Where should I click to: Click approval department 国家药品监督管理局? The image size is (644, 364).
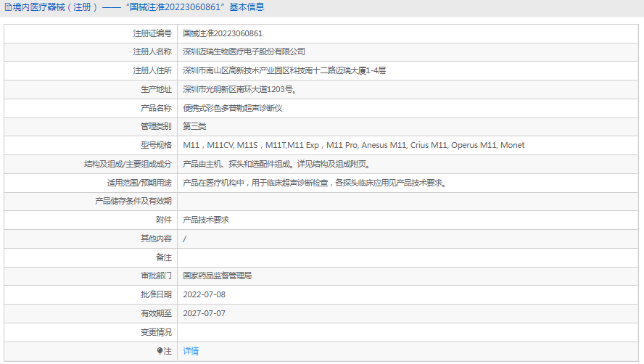(218, 276)
